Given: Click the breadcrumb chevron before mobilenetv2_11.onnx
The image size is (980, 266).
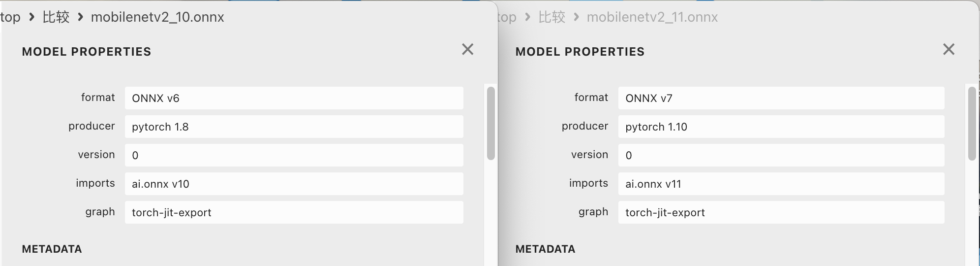Looking at the screenshot, I should [576, 17].
